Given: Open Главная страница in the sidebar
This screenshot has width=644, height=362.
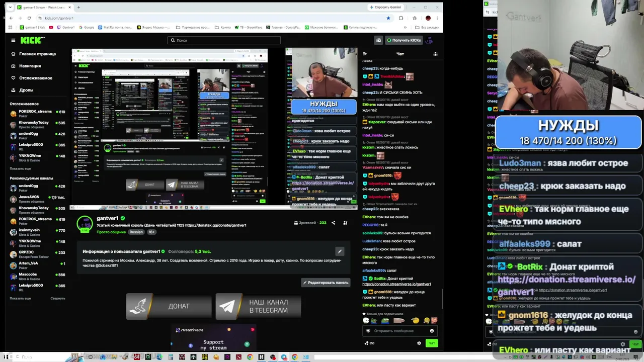Looking at the screenshot, I should (34, 54).
